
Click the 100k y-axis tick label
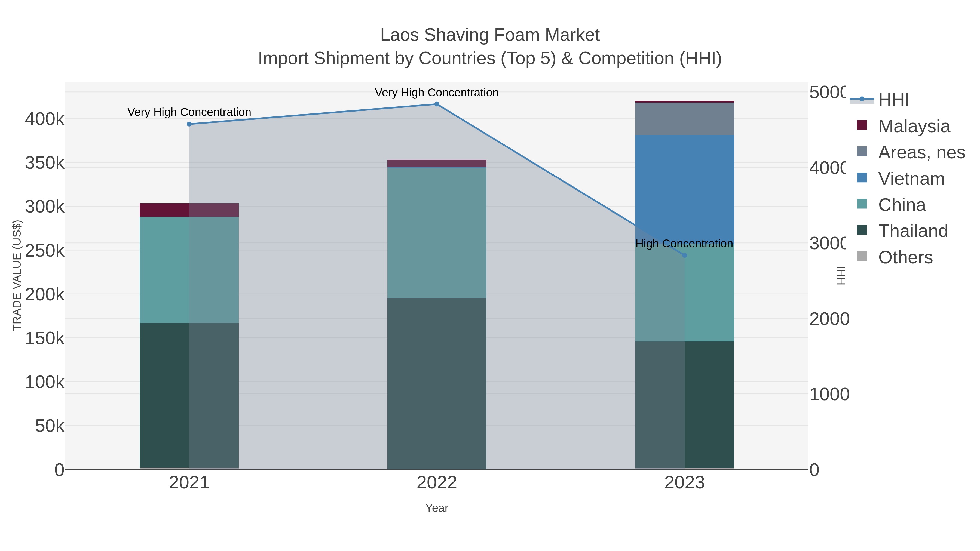pyautogui.click(x=45, y=382)
